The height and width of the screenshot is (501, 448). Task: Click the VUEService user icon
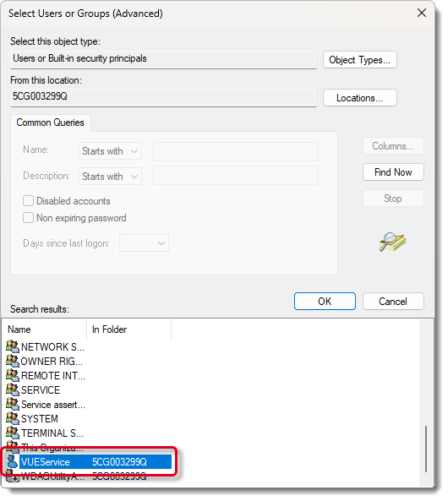coord(12,461)
